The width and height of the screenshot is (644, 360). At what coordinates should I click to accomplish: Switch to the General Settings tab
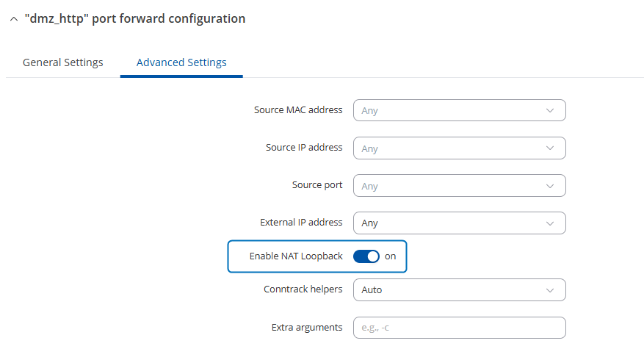coord(63,62)
